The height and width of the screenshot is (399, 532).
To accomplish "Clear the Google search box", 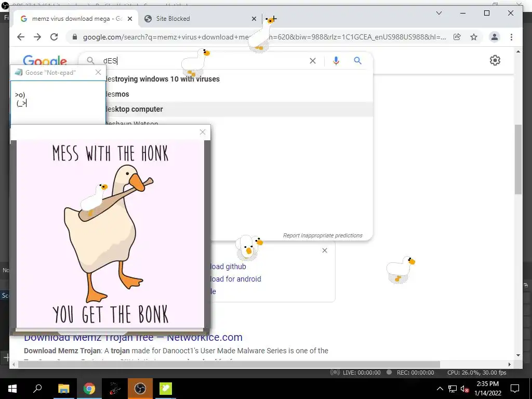I will [x=312, y=61].
